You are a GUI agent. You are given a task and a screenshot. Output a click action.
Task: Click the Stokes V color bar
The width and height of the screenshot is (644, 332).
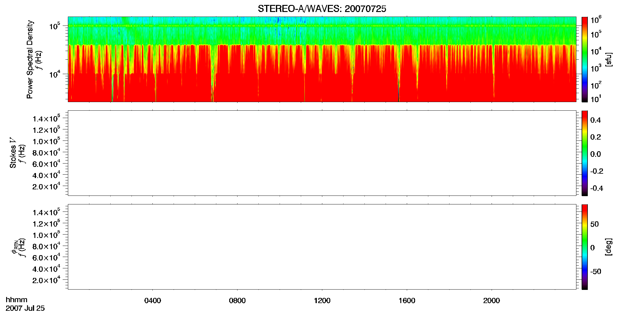[585, 153]
